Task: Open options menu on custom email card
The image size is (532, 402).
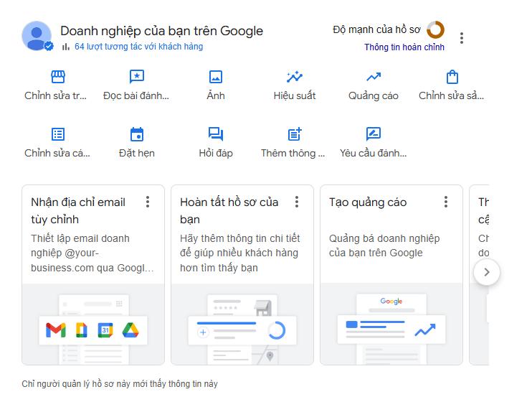Action: [148, 202]
